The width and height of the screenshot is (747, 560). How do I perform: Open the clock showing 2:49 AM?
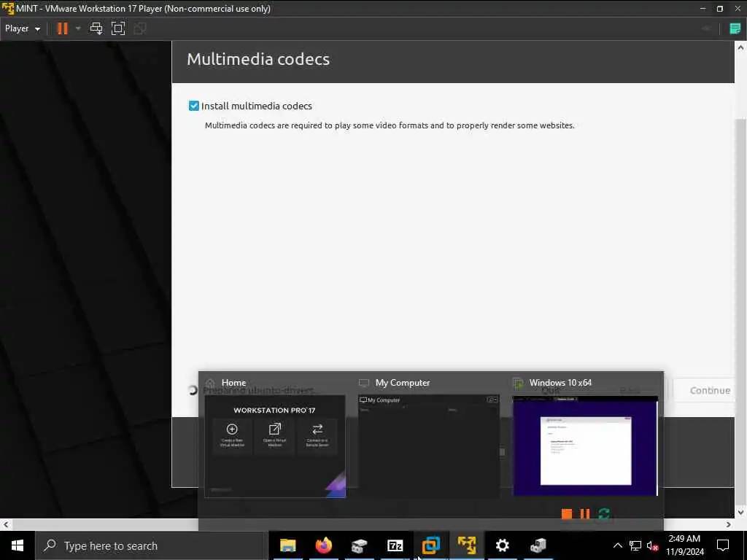684,545
